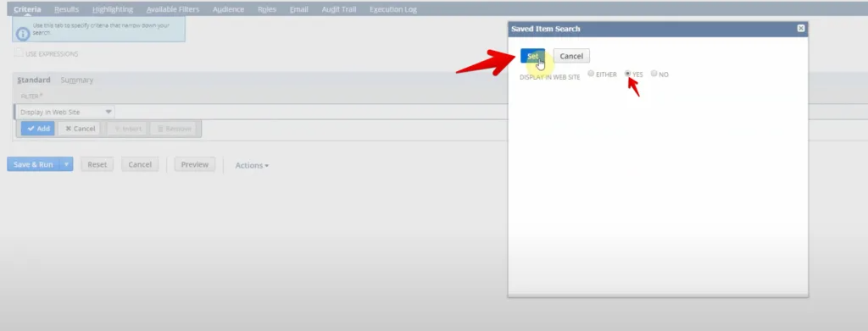Click the Preview button

click(195, 165)
